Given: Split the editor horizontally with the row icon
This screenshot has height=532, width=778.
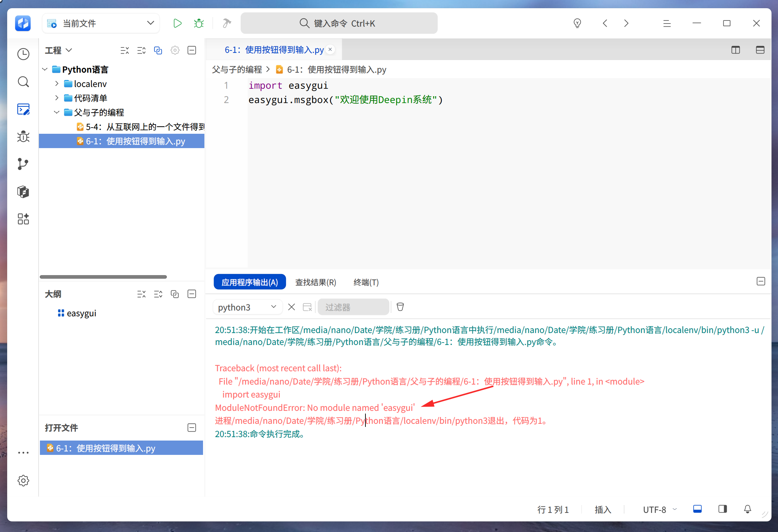Looking at the screenshot, I should click(x=760, y=50).
